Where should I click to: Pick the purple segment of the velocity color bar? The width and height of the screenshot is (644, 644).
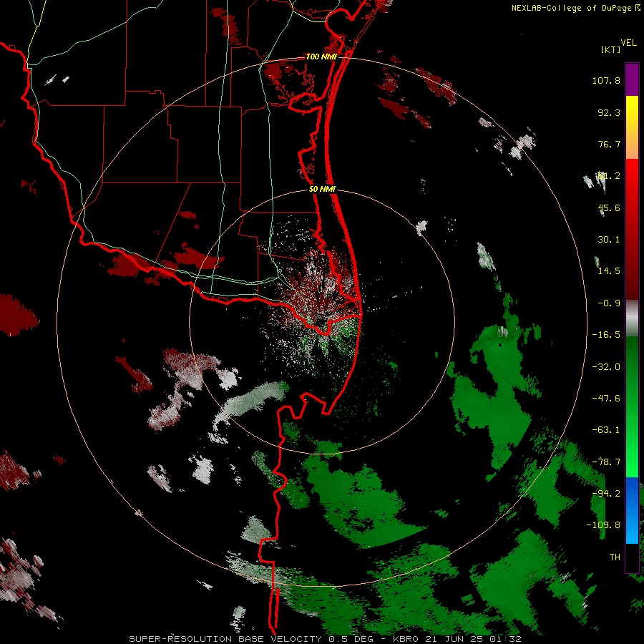(632, 79)
